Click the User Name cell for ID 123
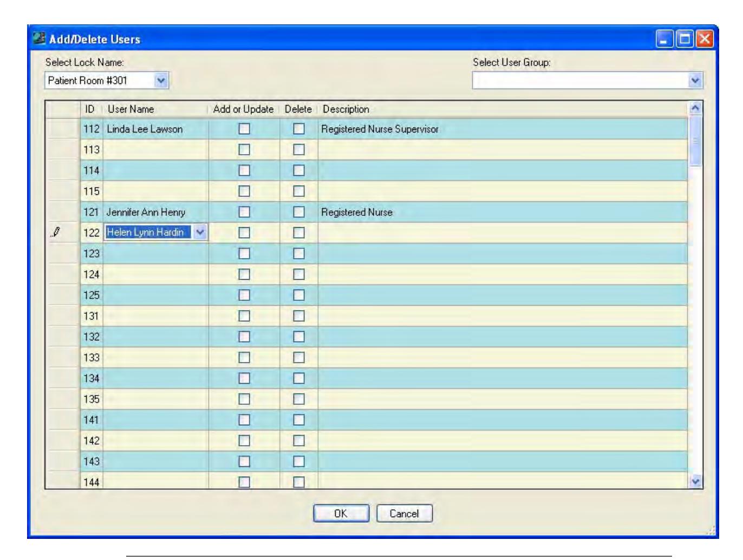This screenshot has width=743, height=560. click(155, 253)
